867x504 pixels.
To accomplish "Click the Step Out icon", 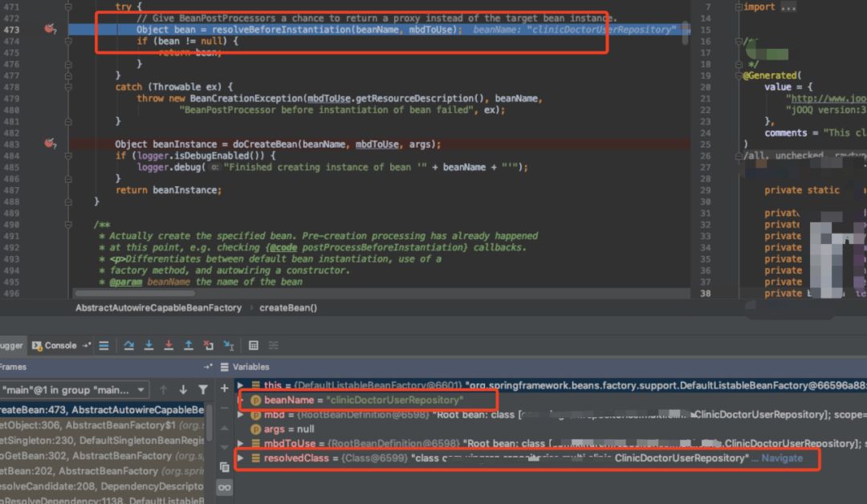I will [x=189, y=345].
